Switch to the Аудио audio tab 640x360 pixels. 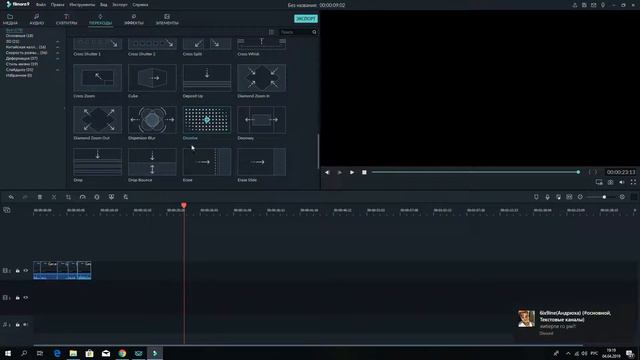tap(36, 19)
